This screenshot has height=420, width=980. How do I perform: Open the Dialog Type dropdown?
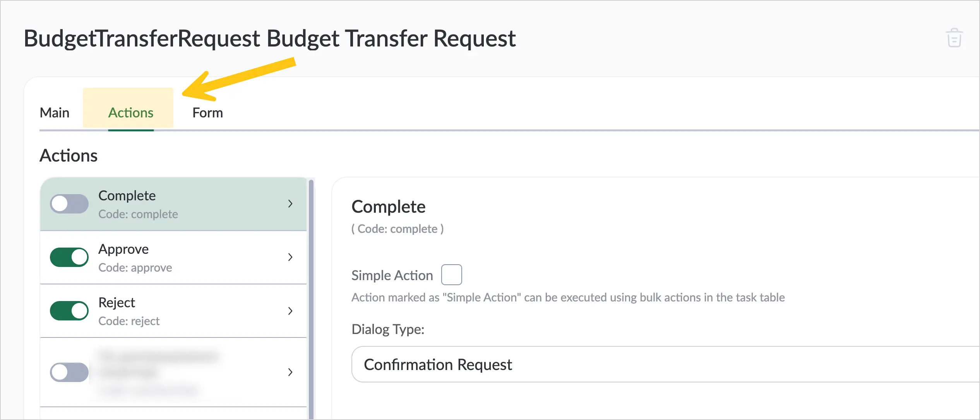(x=666, y=364)
